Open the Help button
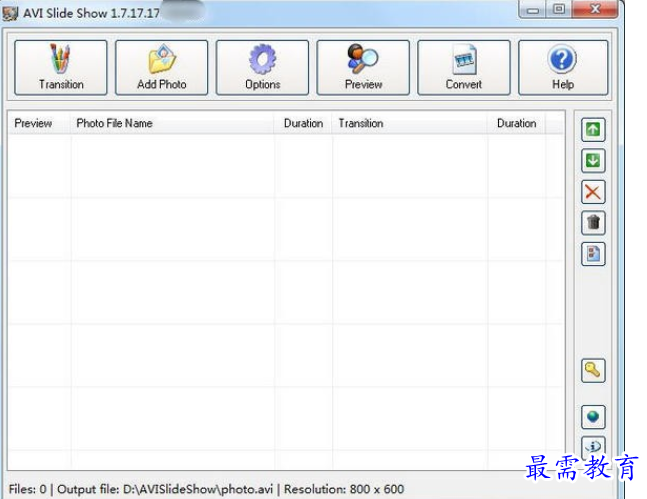 563,68
